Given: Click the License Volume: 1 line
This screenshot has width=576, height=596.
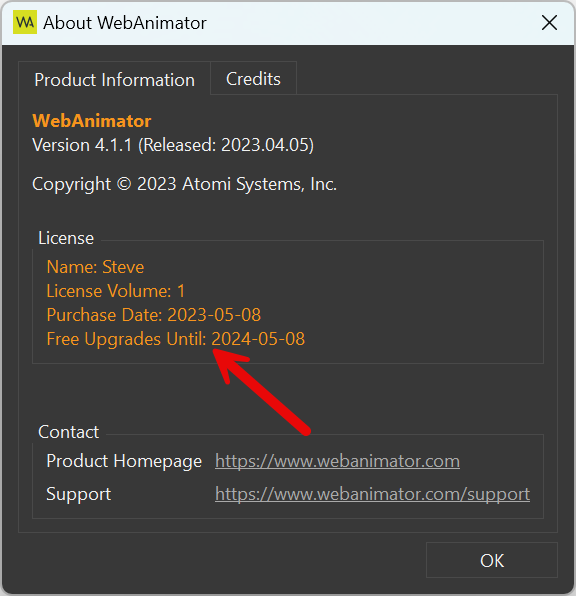Looking at the screenshot, I should pyautogui.click(x=116, y=291).
